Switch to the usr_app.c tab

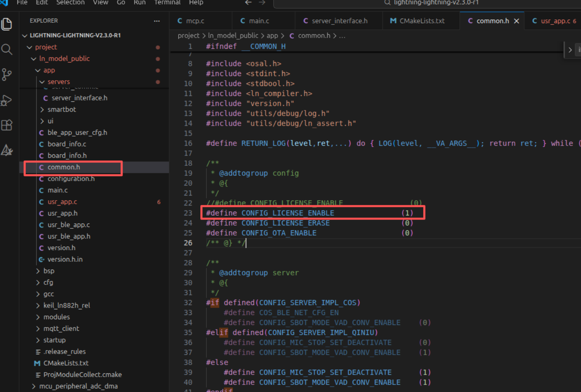[x=553, y=21]
